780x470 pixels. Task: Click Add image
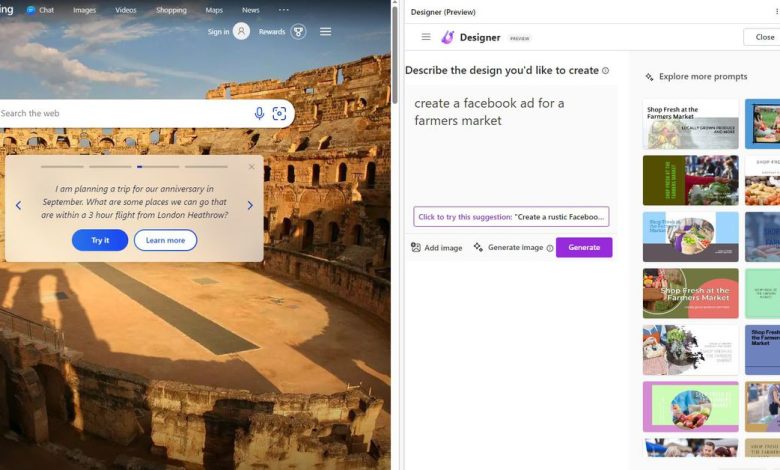(437, 247)
